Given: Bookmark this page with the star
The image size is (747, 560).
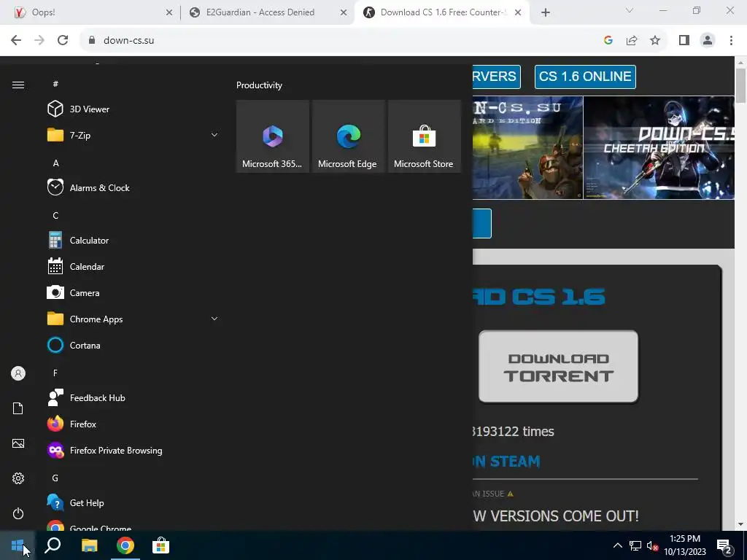Looking at the screenshot, I should [655, 41].
